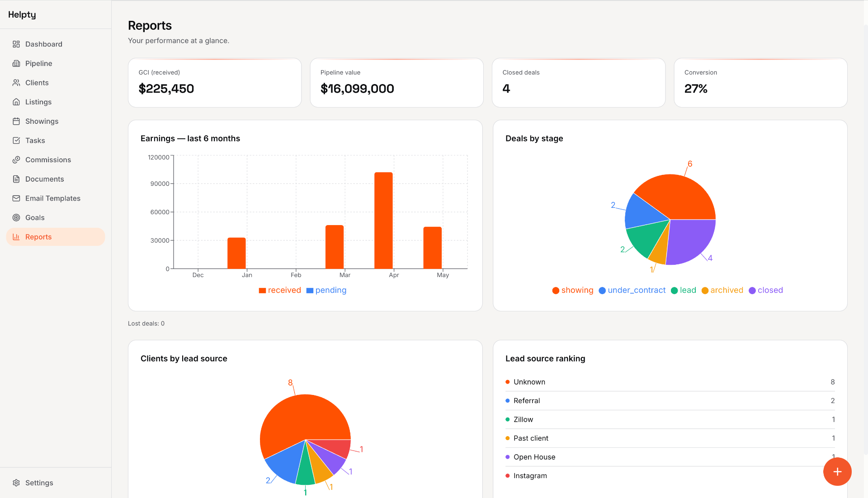The width and height of the screenshot is (868, 498).
Task: Click the Past client ranking row
Action: 670,438
